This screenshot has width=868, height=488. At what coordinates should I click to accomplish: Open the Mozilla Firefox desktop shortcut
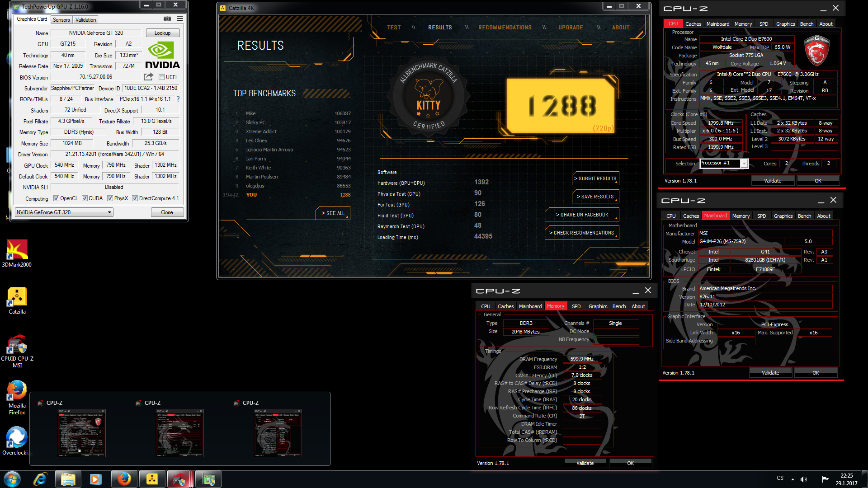click(x=17, y=398)
